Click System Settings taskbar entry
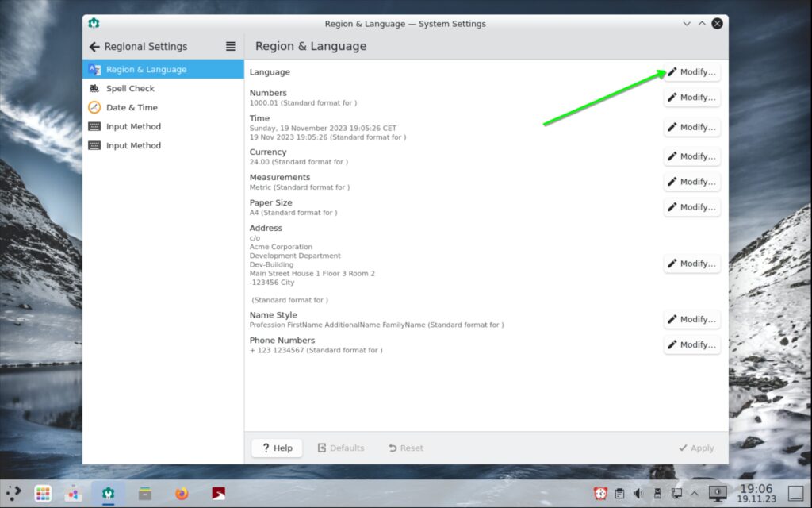812x508 pixels. (108, 493)
